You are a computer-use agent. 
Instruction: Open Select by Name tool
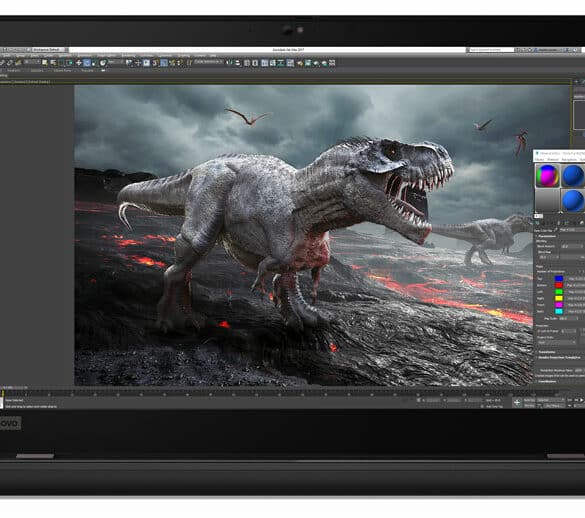tap(53, 62)
